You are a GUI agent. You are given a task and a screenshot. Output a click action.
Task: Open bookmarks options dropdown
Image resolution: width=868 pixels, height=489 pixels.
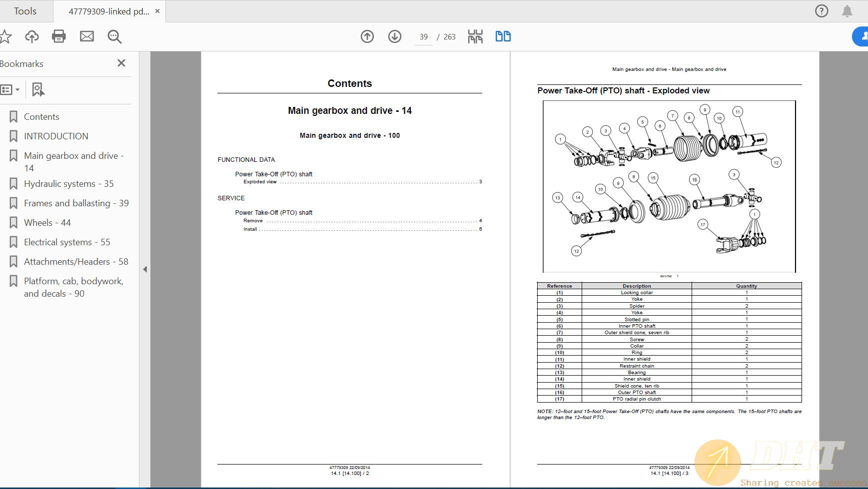pos(10,90)
